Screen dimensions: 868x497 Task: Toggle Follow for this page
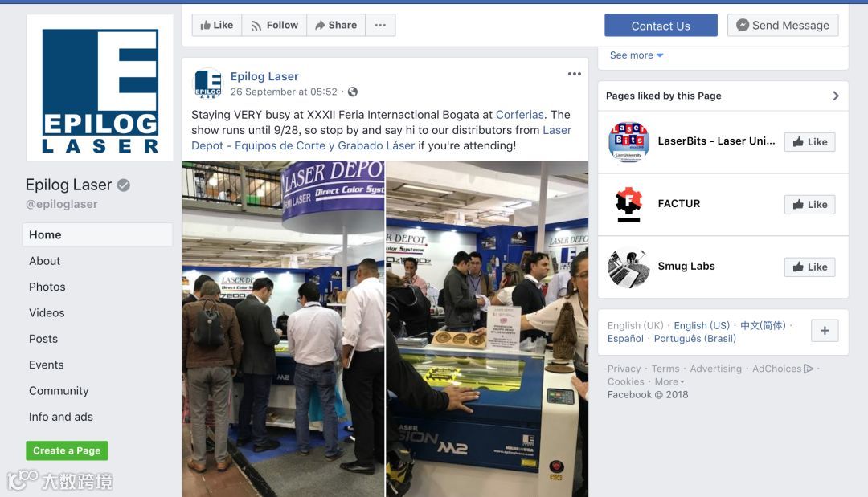(x=275, y=26)
